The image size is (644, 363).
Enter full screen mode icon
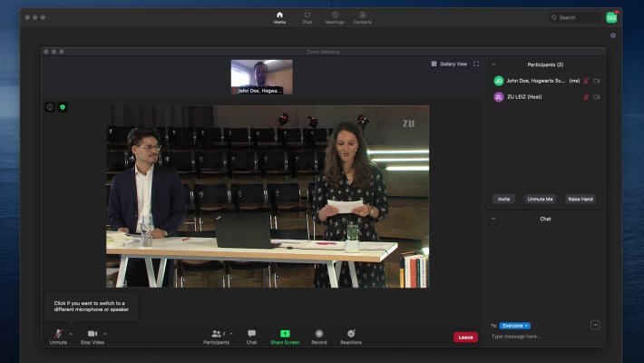point(476,64)
